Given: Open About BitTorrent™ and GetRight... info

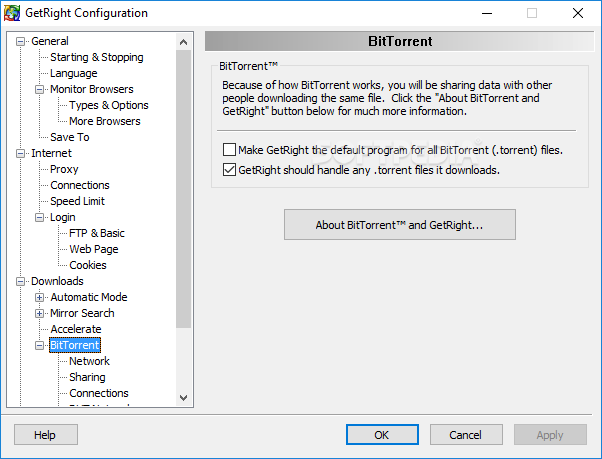Looking at the screenshot, I should pyautogui.click(x=400, y=225).
